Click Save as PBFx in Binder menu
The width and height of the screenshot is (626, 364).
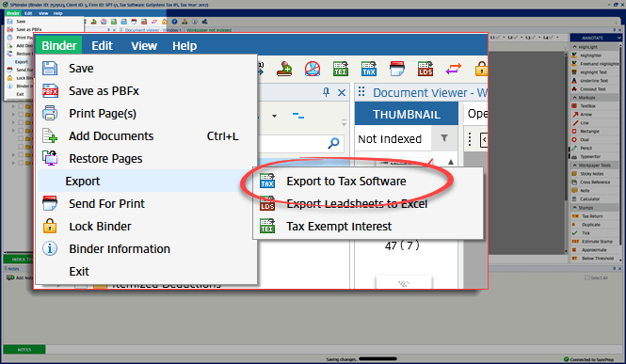104,91
